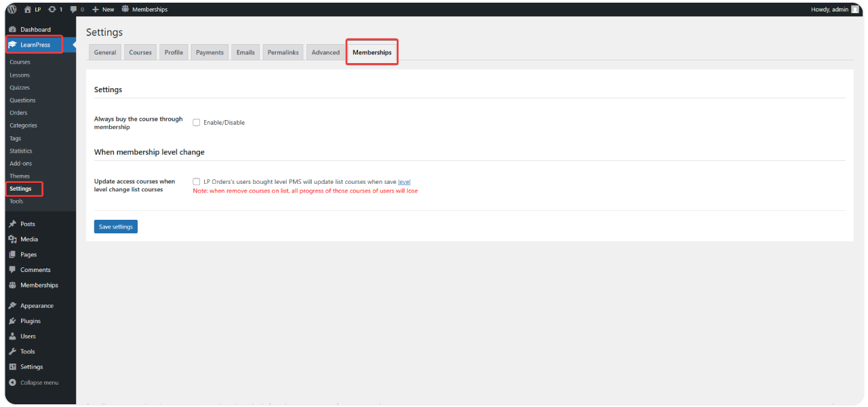Click the WordPress logo icon
Image resolution: width=868 pixels, height=407 pixels.
click(x=12, y=9)
